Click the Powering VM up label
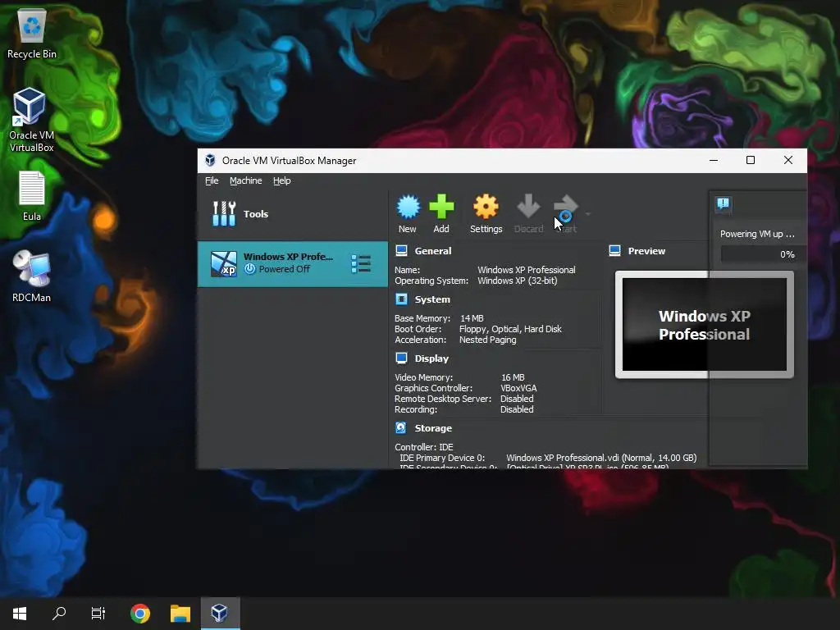This screenshot has width=840, height=630. 757,234
